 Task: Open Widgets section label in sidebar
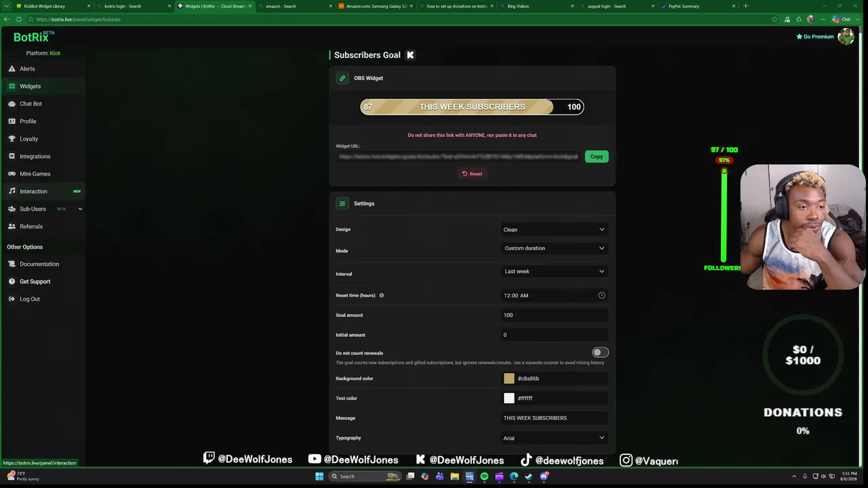point(30,86)
